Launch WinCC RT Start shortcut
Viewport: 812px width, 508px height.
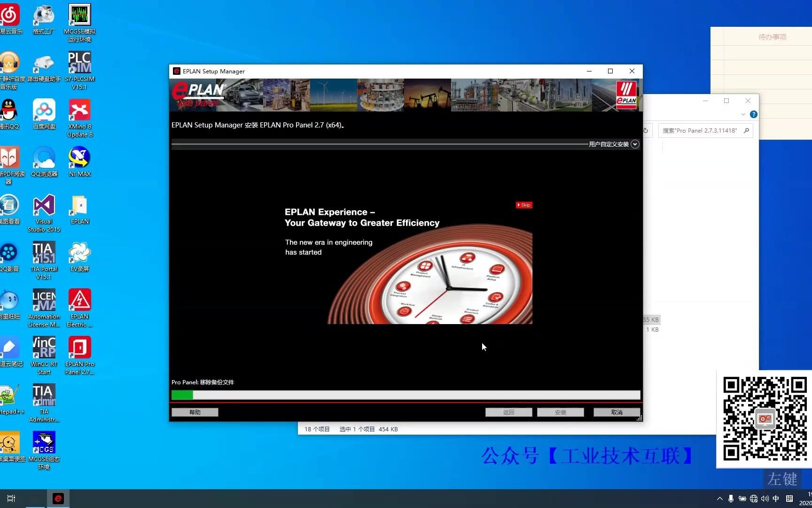pyautogui.click(x=44, y=347)
